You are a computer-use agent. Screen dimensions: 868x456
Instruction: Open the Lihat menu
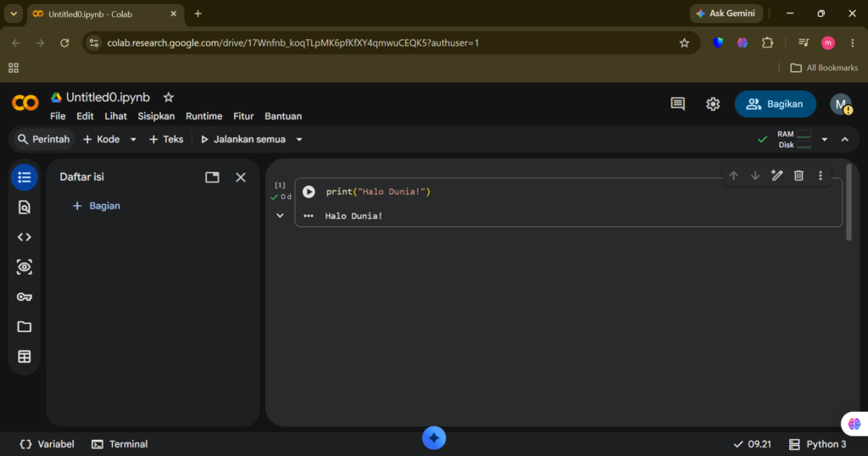[x=115, y=116]
